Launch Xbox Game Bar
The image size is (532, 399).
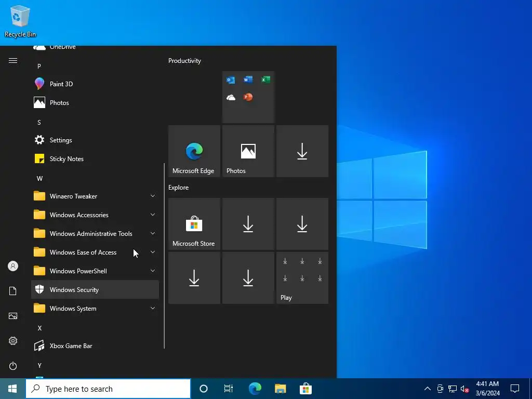click(95, 345)
